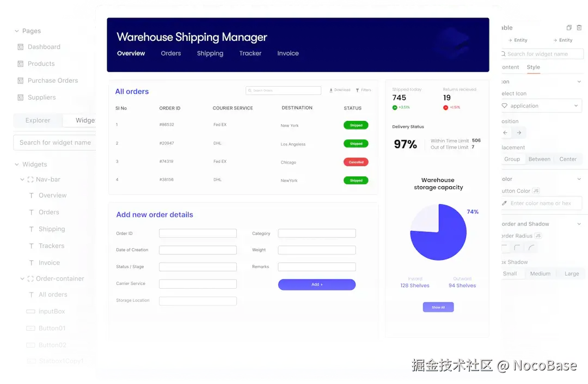Go to Invoice in the app navbar

(288, 53)
